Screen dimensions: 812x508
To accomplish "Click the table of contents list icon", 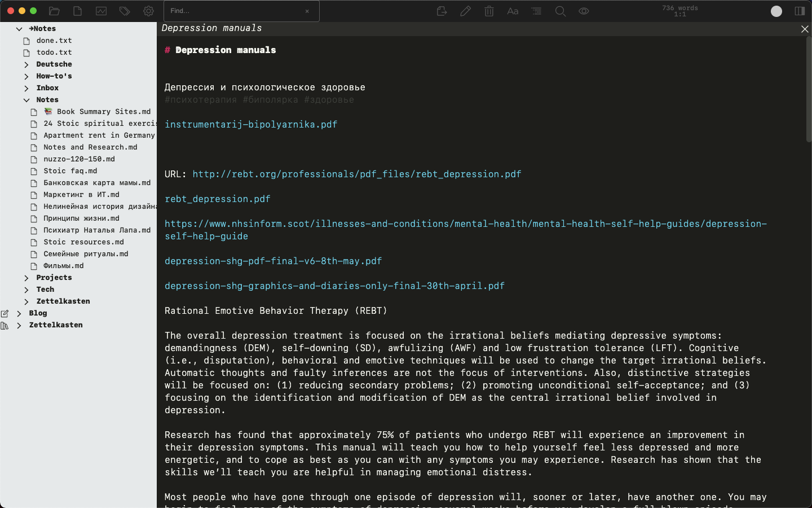I will tap(536, 11).
